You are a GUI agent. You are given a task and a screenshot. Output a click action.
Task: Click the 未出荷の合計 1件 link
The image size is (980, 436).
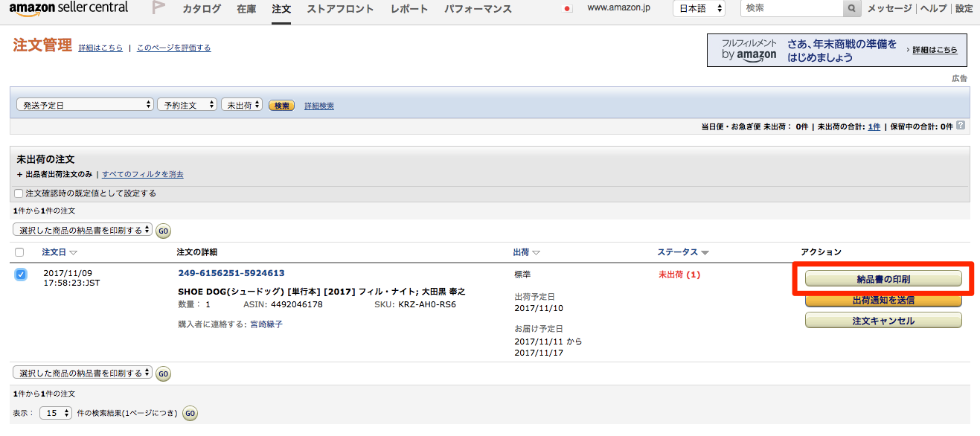(874, 126)
